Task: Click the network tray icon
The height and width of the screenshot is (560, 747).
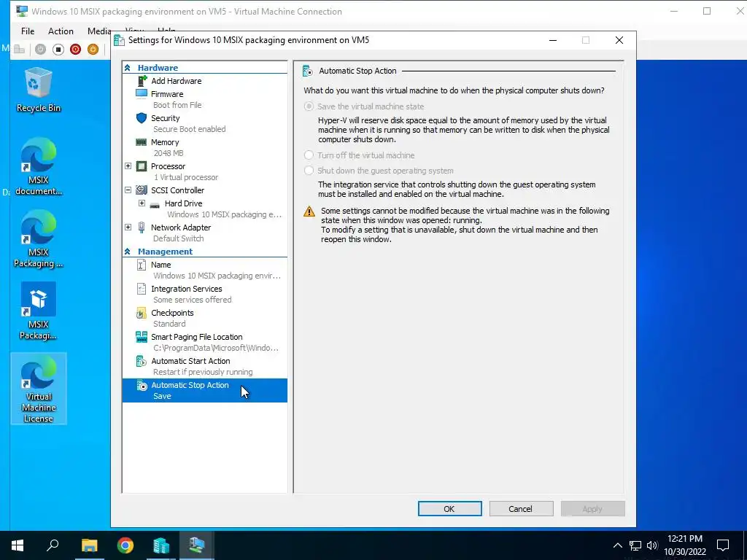Action: (635, 545)
